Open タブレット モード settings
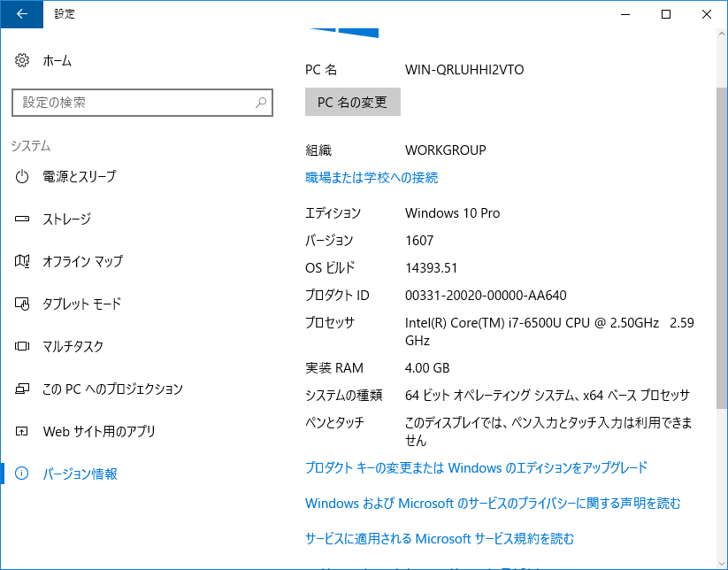The width and height of the screenshot is (728, 570). [x=81, y=304]
